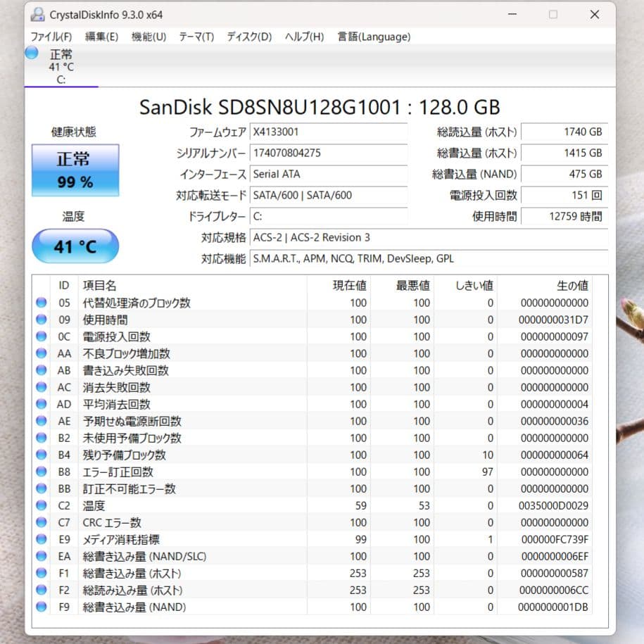Click status dot beside CRC エラー数

pos(41,522)
